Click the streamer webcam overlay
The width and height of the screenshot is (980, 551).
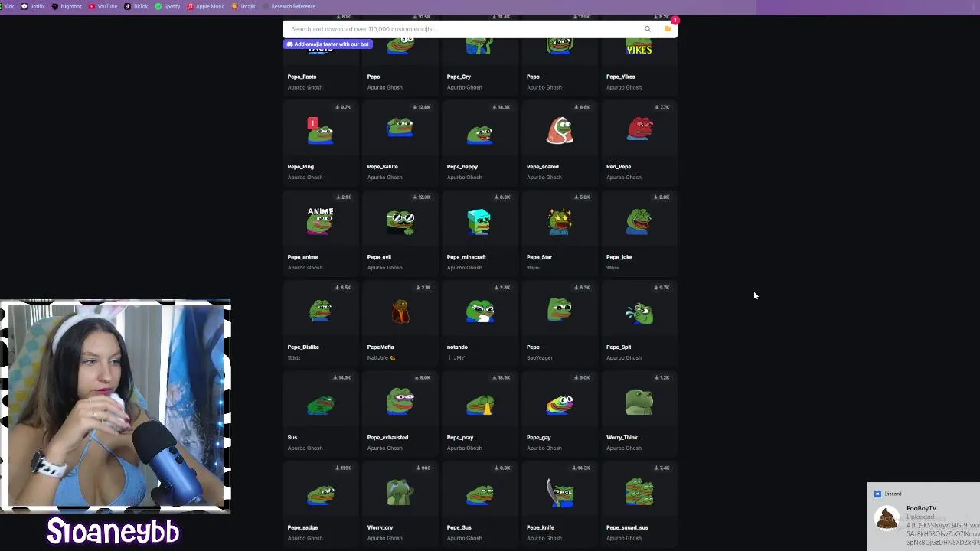click(x=115, y=406)
